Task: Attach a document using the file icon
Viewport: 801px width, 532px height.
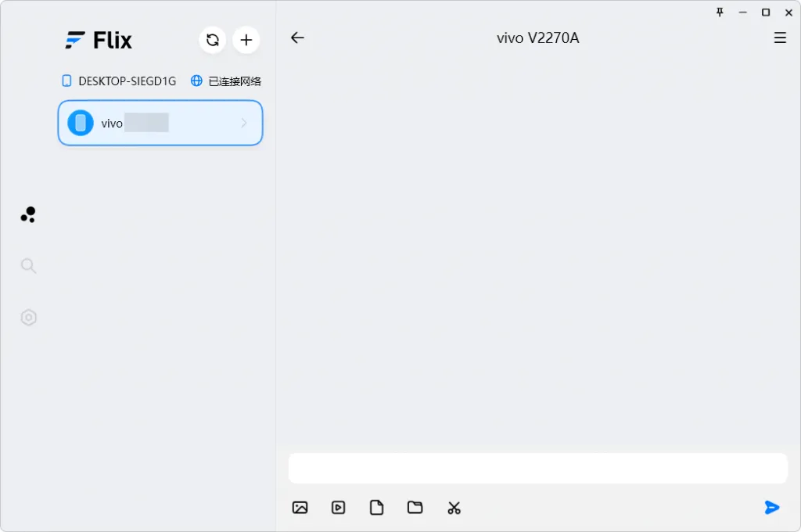Action: (x=376, y=507)
